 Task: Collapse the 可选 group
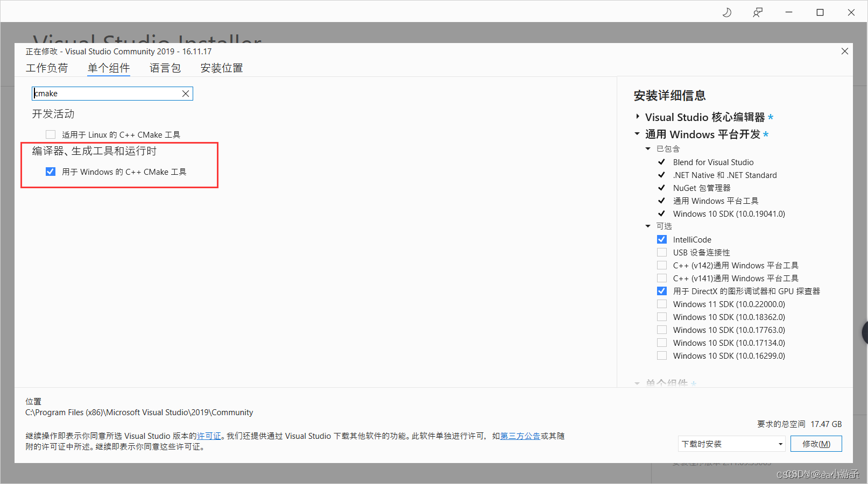(648, 226)
